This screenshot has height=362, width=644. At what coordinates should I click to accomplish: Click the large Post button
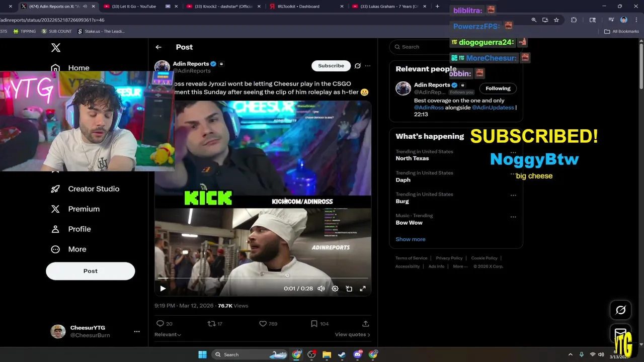pos(91,271)
